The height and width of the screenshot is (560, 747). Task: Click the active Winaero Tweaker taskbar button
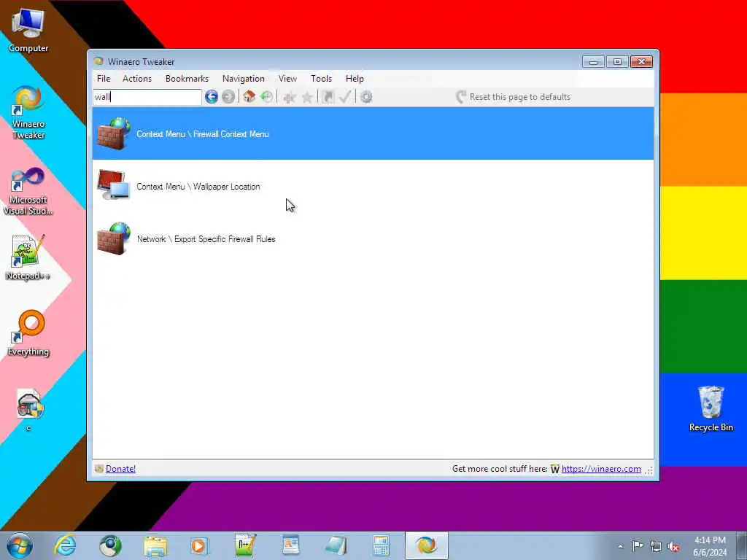click(x=426, y=545)
